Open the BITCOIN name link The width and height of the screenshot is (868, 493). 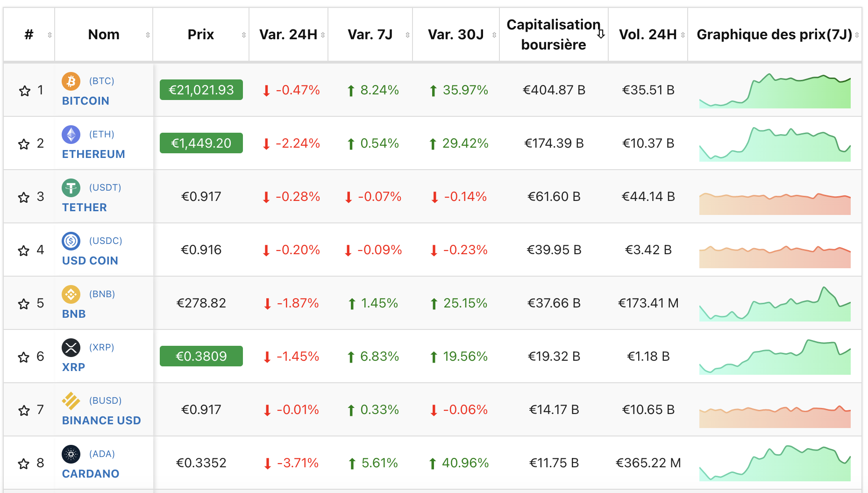point(85,100)
